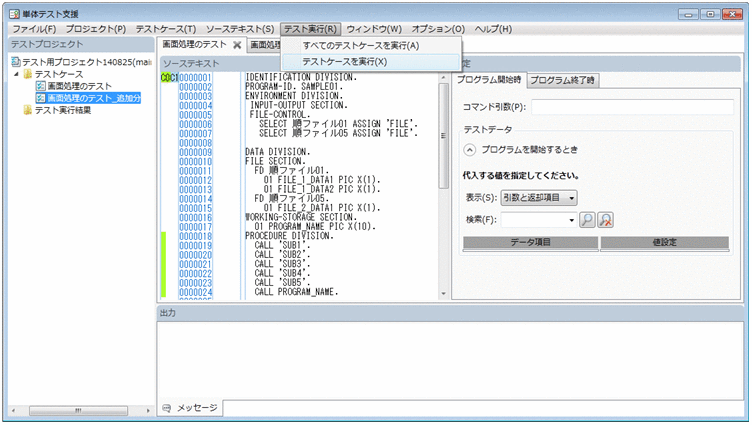Click the search magnifier icon button
752x425 pixels.
pyautogui.click(x=588, y=220)
